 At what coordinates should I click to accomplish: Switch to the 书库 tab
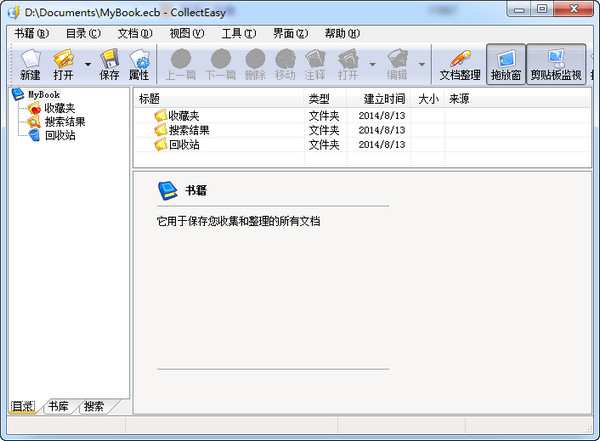(58, 406)
